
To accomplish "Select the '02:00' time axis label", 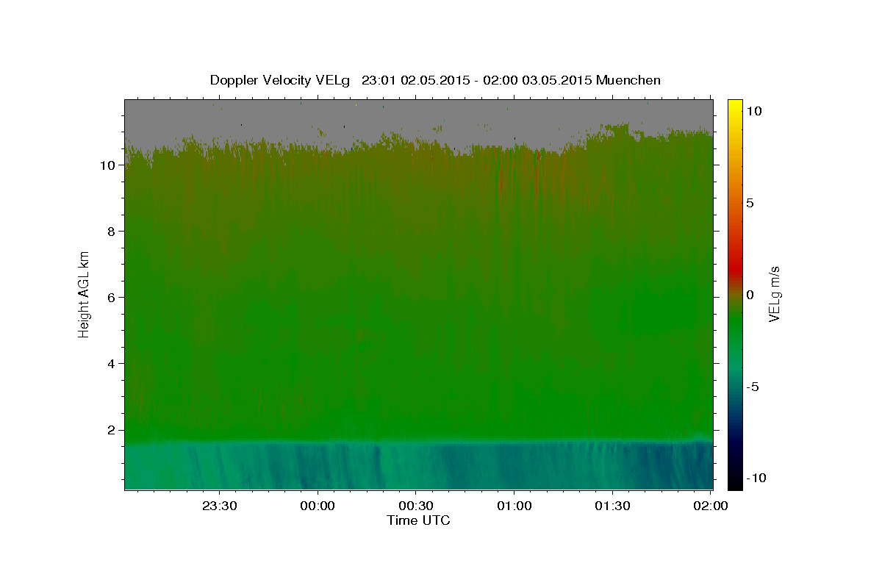I will [710, 506].
